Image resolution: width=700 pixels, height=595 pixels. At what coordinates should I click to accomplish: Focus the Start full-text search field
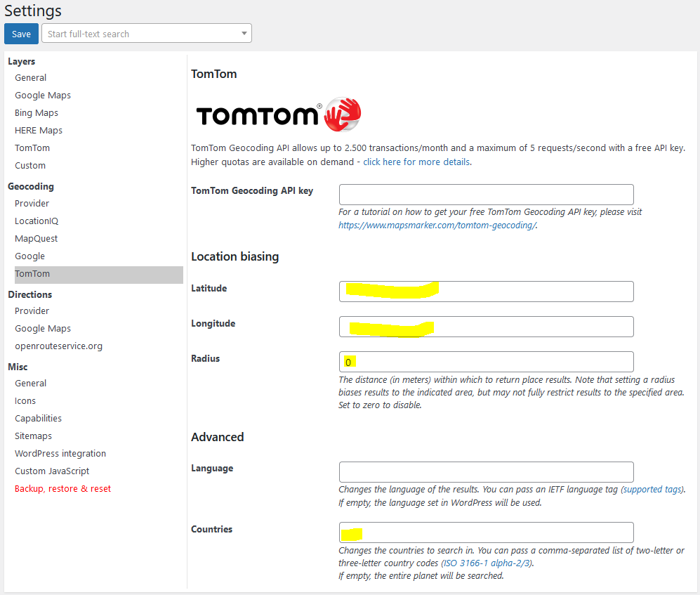[x=147, y=34]
